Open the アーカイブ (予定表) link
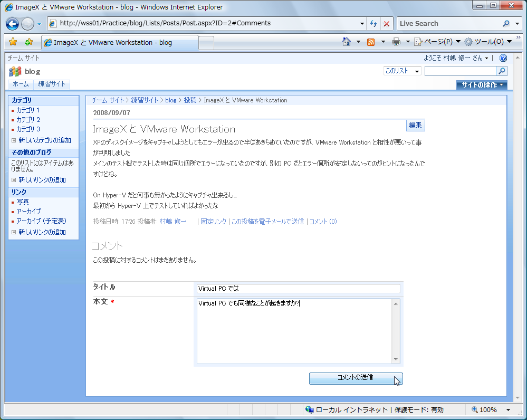This screenshot has width=527, height=420. 41,221
